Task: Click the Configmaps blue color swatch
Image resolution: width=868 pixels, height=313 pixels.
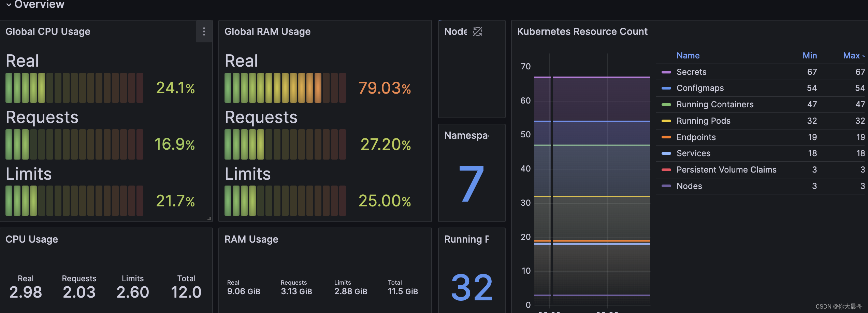Action: coord(666,88)
